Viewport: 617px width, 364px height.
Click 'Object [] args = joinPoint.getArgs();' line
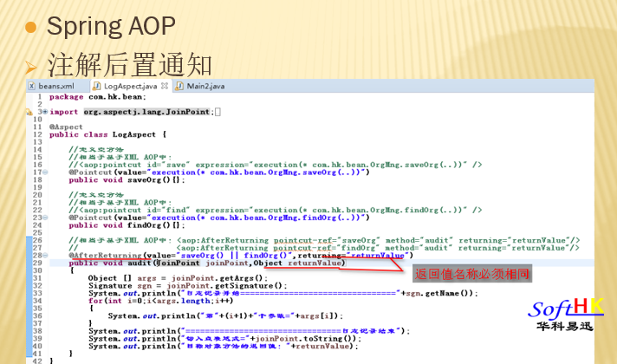(178, 278)
